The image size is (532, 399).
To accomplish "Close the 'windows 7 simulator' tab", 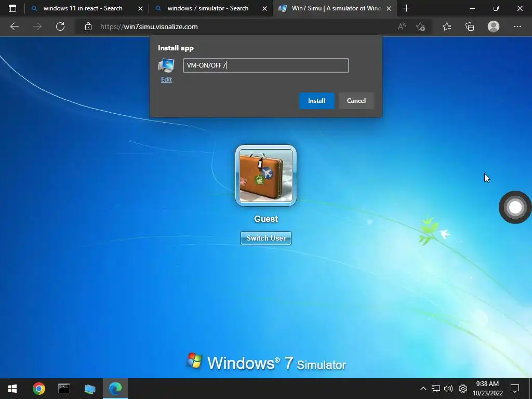I will (x=264, y=8).
